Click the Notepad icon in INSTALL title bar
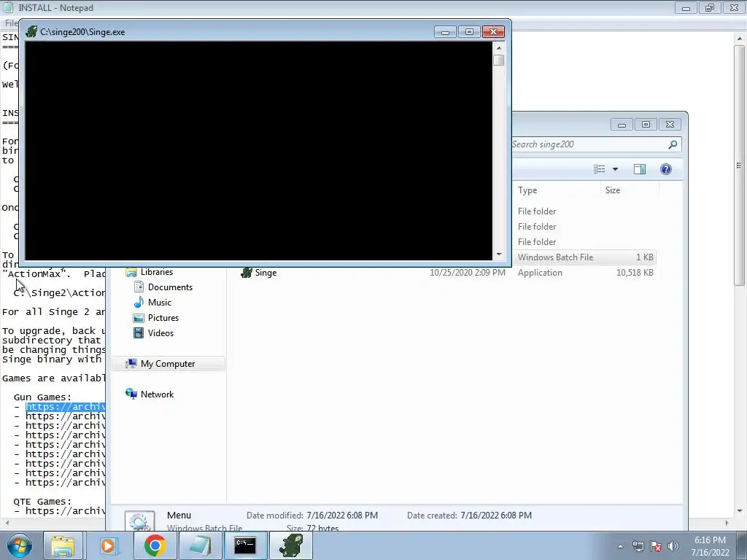747x560 pixels. tap(7, 7)
